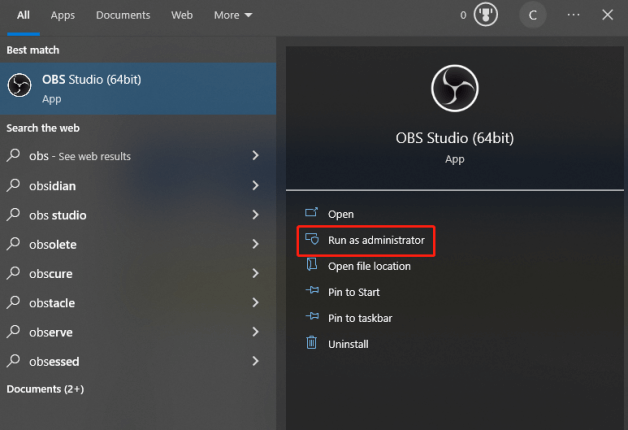The height and width of the screenshot is (430, 628).
Task: Switch to the Documents tab
Action: [123, 15]
